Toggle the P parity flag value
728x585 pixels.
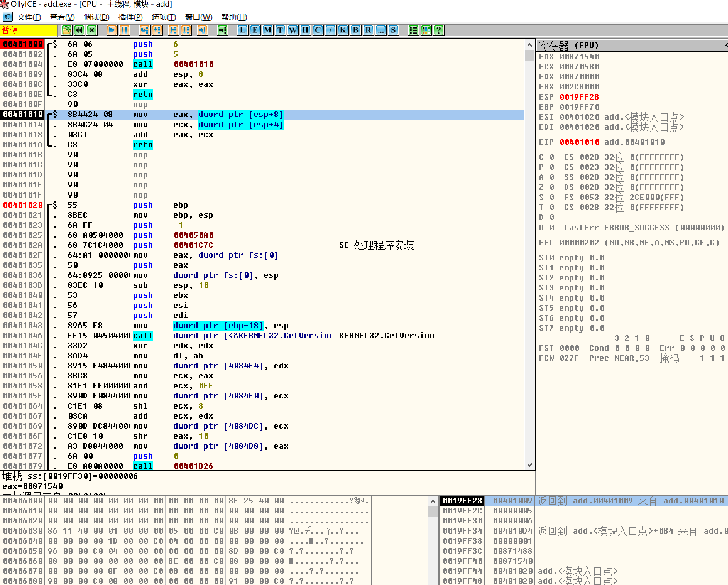552,167
